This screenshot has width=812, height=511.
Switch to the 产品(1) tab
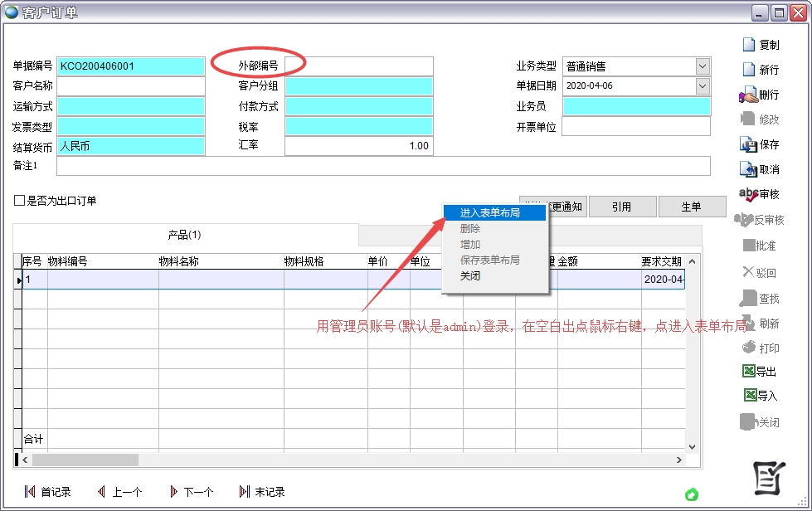pyautogui.click(x=185, y=235)
